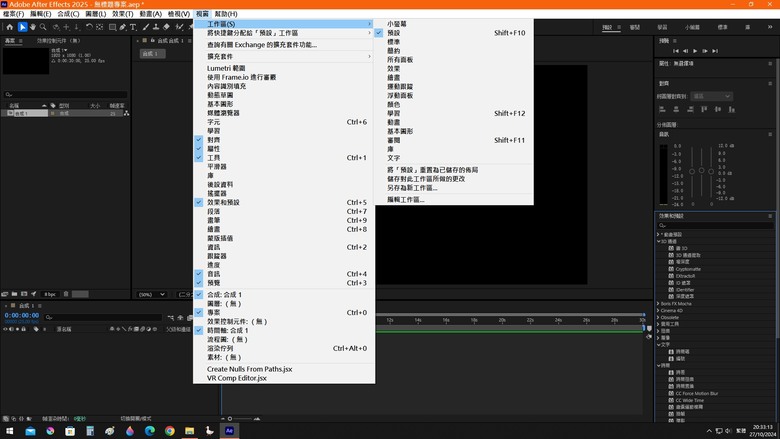Select the Pen tool
Screen dimensions: 780x439
click(123, 27)
